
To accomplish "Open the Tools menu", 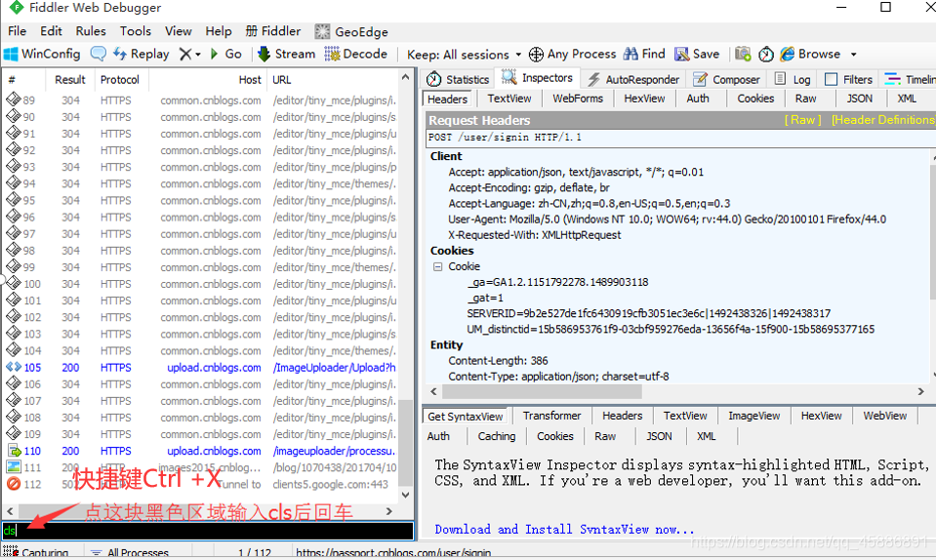I will [136, 31].
